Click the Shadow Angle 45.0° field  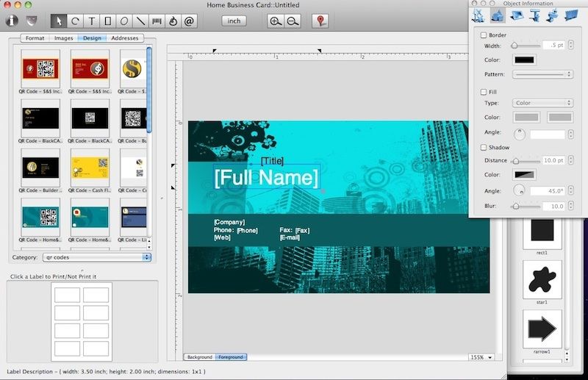coord(548,191)
